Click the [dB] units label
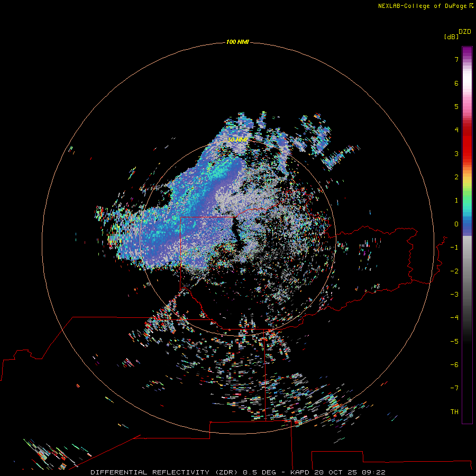Viewport: 476px width, 476px height. (x=451, y=36)
